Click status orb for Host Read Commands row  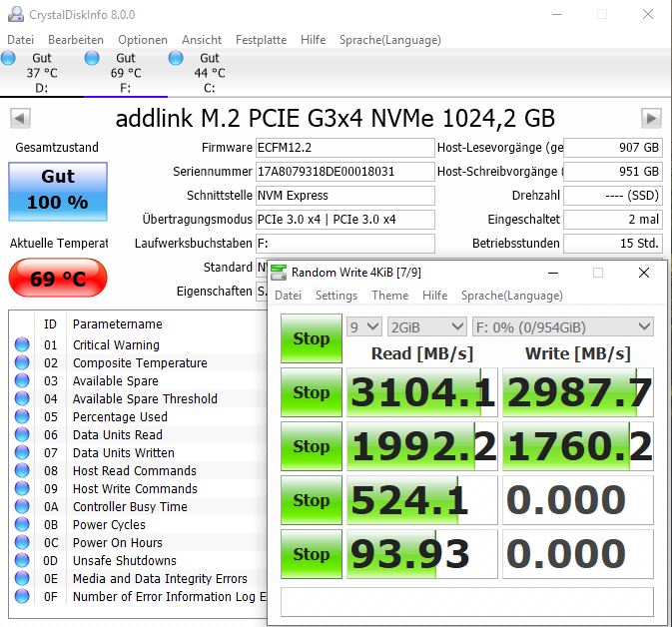tap(22, 470)
